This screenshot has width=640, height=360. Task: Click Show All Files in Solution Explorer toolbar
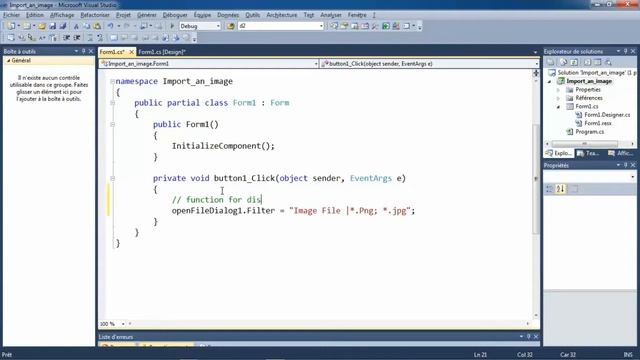click(x=563, y=62)
